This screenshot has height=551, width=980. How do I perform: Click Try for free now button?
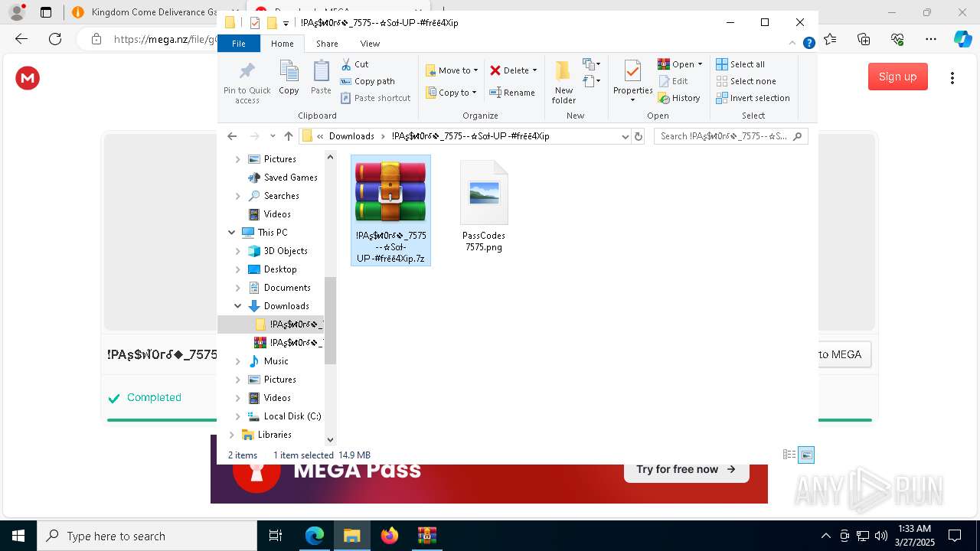[x=686, y=469]
